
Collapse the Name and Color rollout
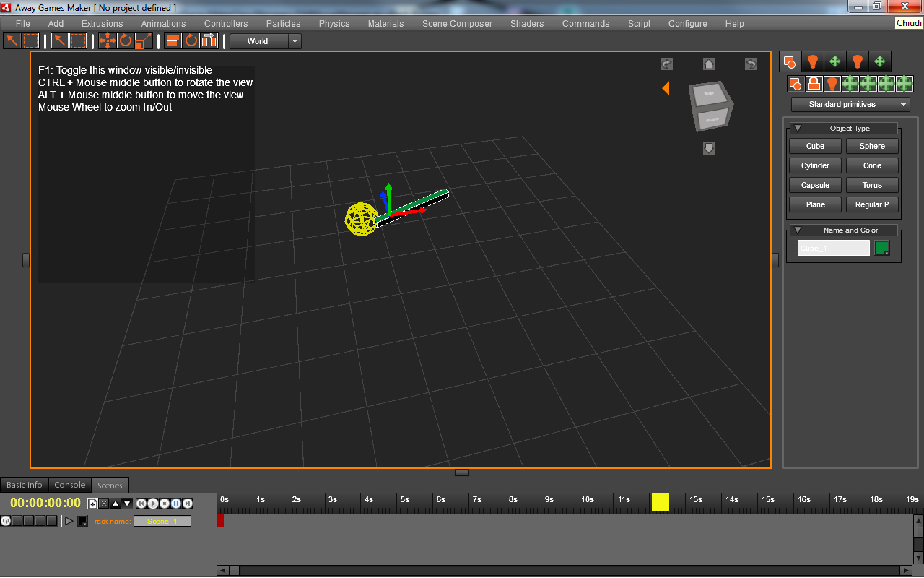pos(797,230)
